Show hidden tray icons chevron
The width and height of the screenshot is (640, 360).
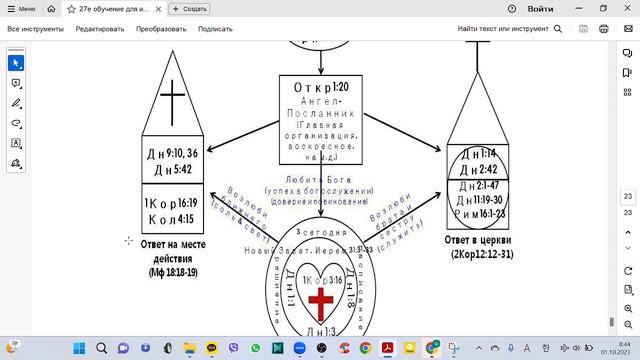[x=479, y=348]
